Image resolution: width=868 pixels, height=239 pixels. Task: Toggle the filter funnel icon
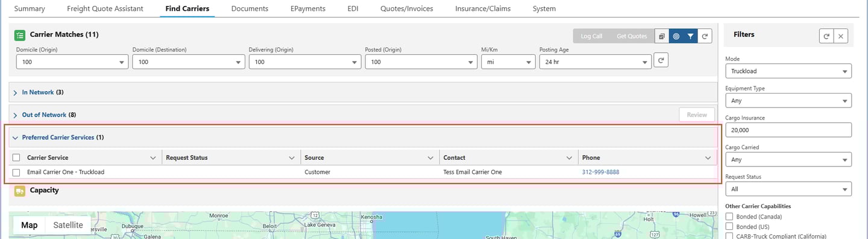pyautogui.click(x=691, y=36)
